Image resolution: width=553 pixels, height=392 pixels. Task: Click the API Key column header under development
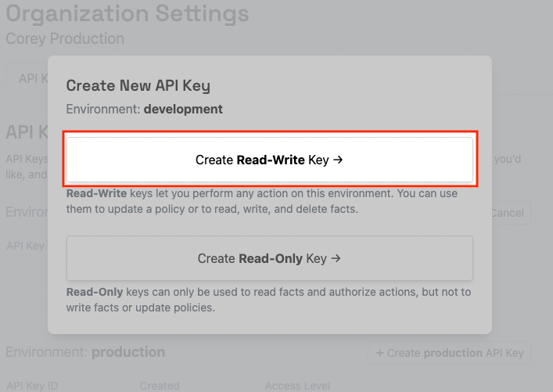tap(25, 246)
